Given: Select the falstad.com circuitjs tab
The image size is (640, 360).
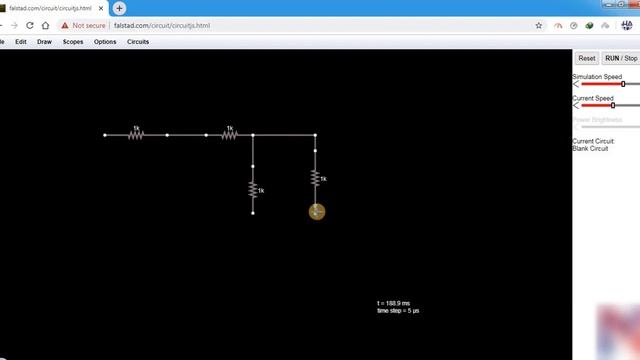Looking at the screenshot, I should 51,8.
